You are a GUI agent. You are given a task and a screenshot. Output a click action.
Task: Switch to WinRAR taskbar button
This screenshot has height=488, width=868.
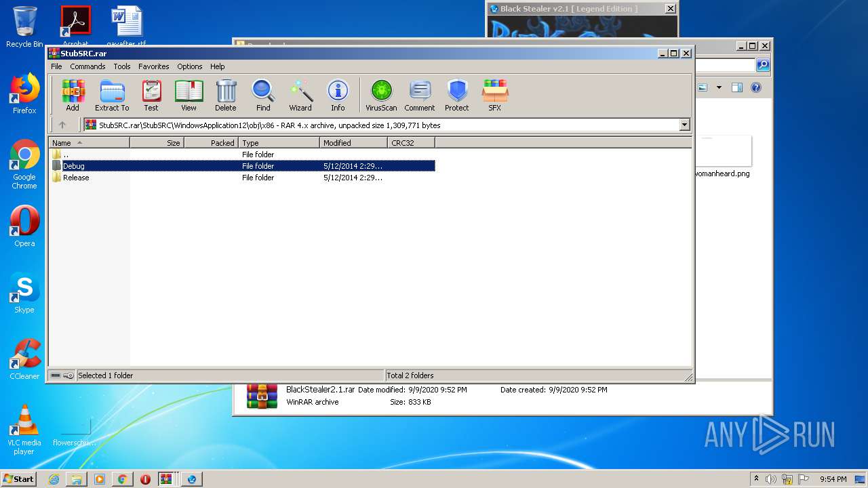point(167,479)
